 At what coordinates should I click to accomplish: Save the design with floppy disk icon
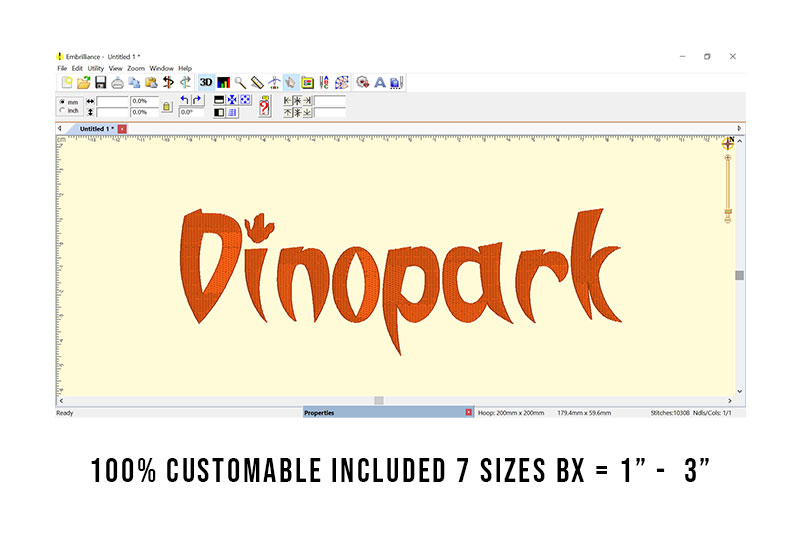click(x=101, y=83)
